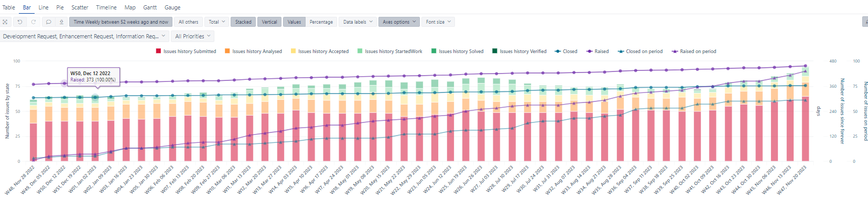Click the redo arrow icon
The image size is (868, 207).
[x=34, y=22]
